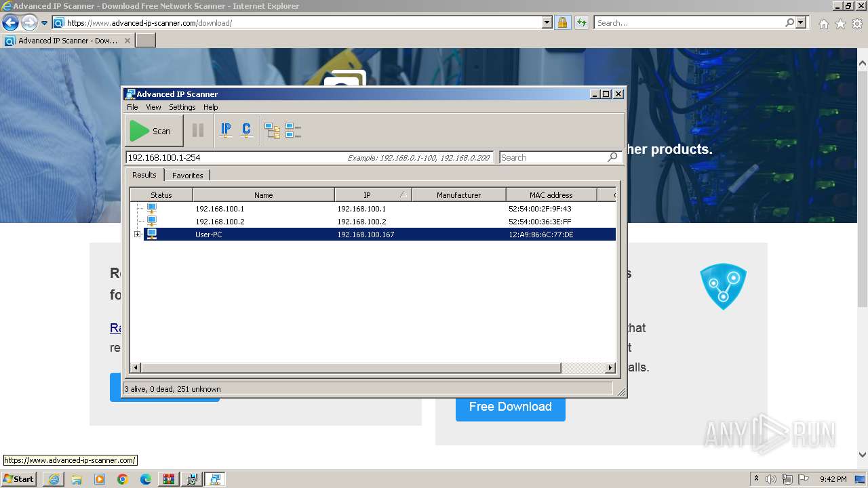Viewport: 868px width, 488px height.
Task: Click MAC address 12:A9:86:6C:77:DE
Action: click(x=540, y=235)
